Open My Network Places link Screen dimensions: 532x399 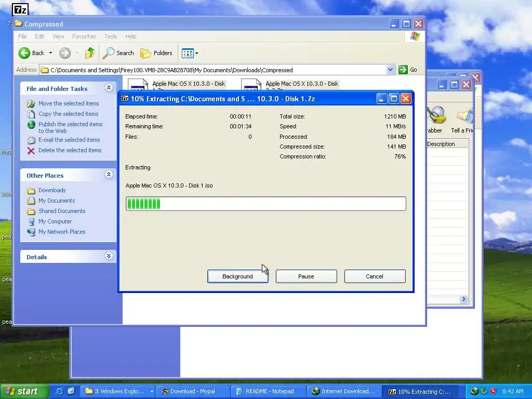pos(62,232)
